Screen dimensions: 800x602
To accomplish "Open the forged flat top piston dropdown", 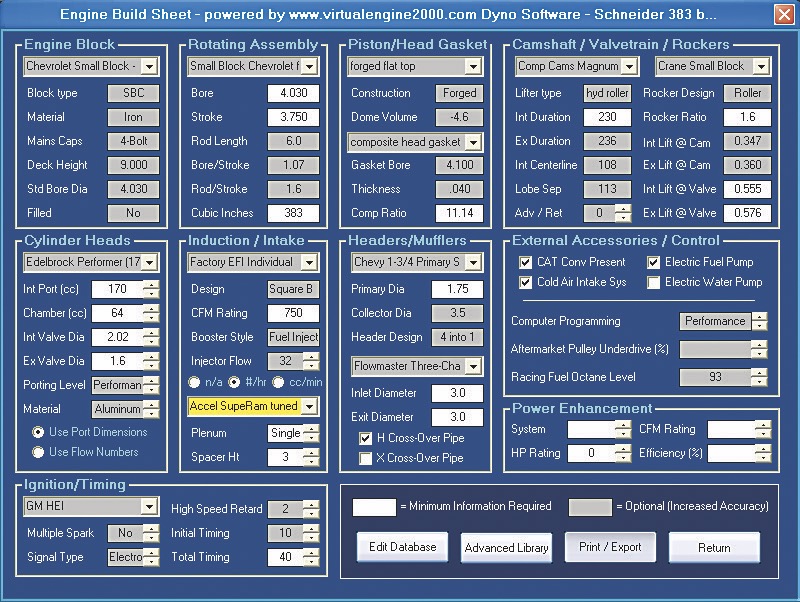I will tap(473, 66).
